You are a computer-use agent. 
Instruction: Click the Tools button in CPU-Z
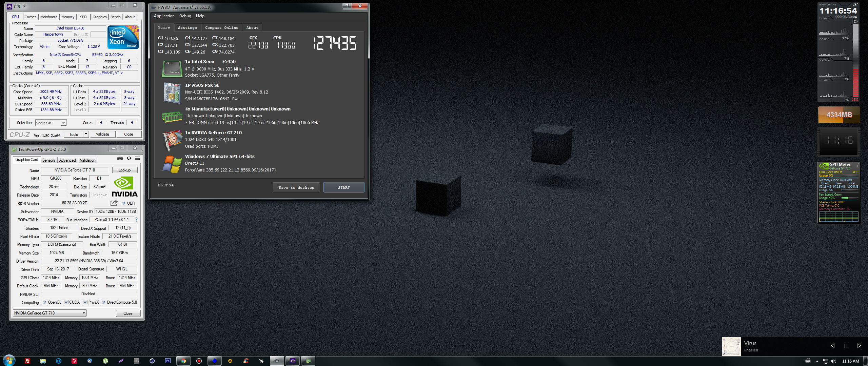(x=74, y=134)
